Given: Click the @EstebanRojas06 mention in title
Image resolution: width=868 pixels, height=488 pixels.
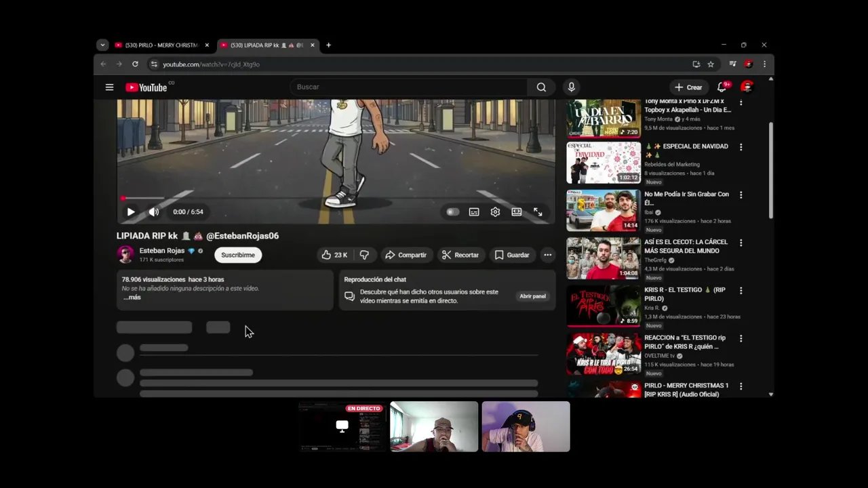Looking at the screenshot, I should pos(242,236).
